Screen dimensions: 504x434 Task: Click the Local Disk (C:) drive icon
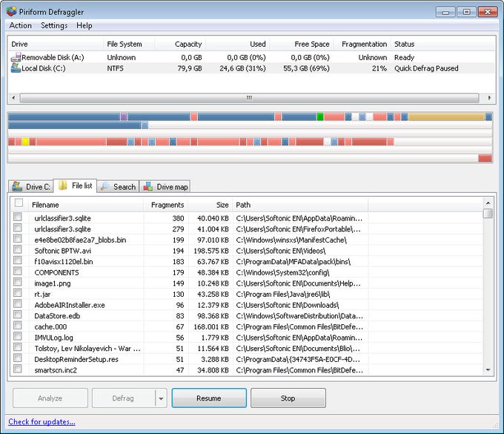pyautogui.click(x=16, y=68)
